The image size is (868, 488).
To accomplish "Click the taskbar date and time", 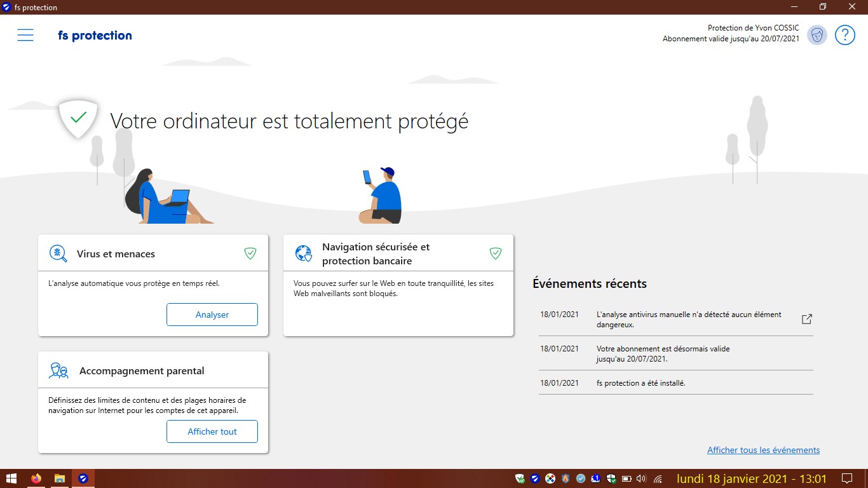I will point(752,478).
